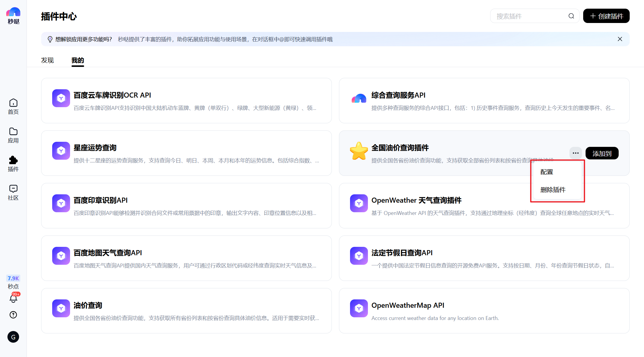
Task: Choose 删除插件 from the context menu
Action: [x=553, y=190]
